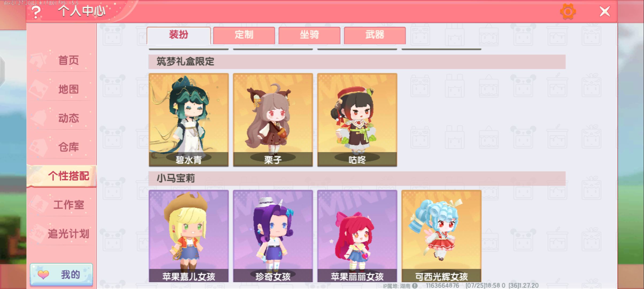Click the IP location info icon
This screenshot has height=289, width=644.
click(415, 286)
